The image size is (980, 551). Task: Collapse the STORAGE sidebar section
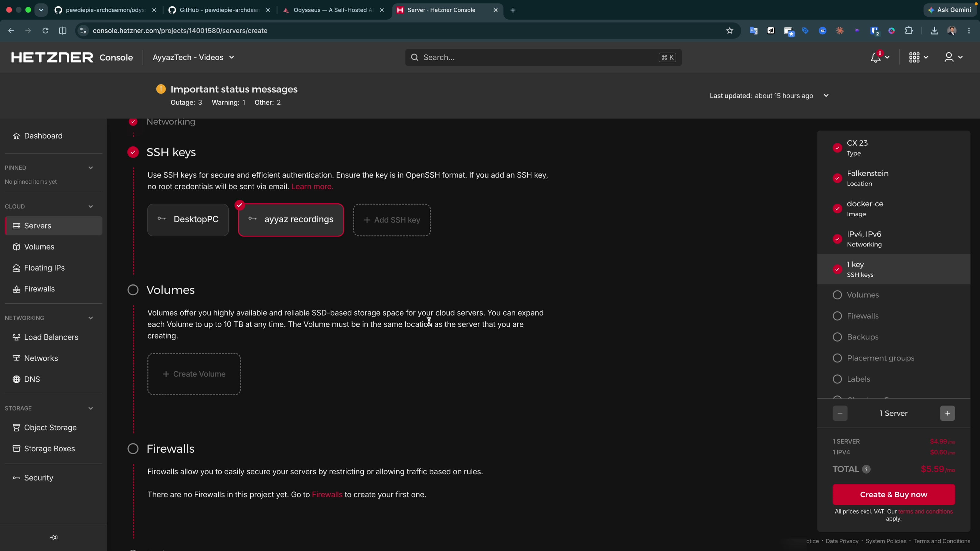pyautogui.click(x=91, y=408)
